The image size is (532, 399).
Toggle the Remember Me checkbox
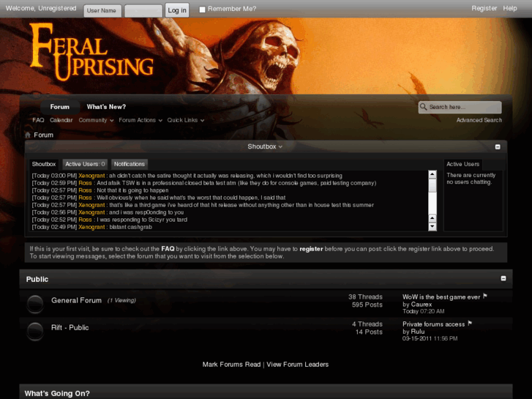tap(202, 10)
